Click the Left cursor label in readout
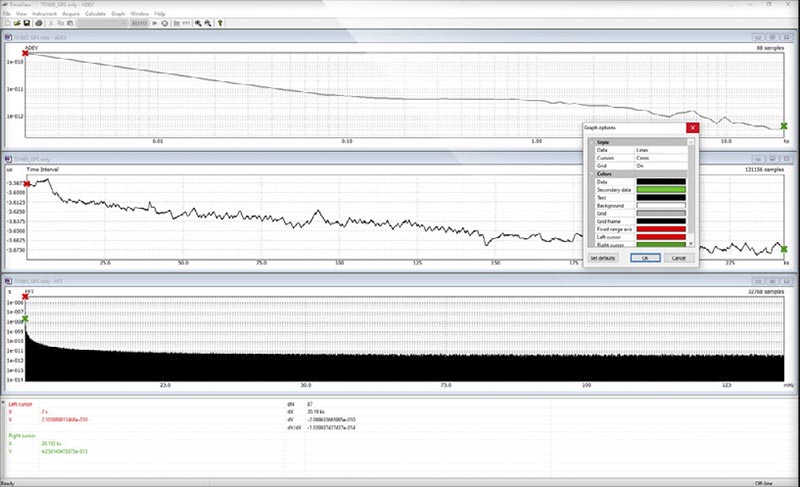The width and height of the screenshot is (800, 487). pos(20,404)
